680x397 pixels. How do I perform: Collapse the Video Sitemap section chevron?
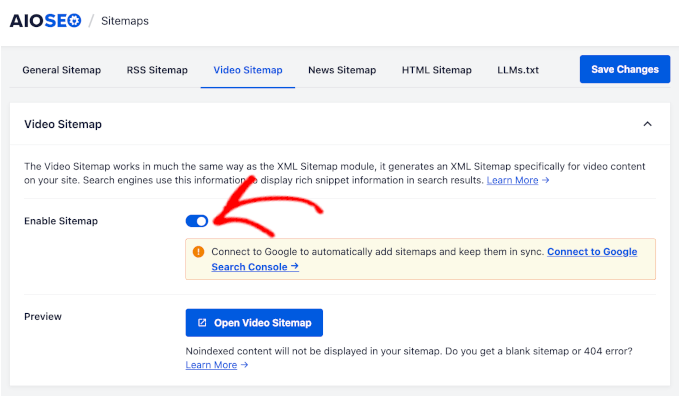click(x=647, y=124)
